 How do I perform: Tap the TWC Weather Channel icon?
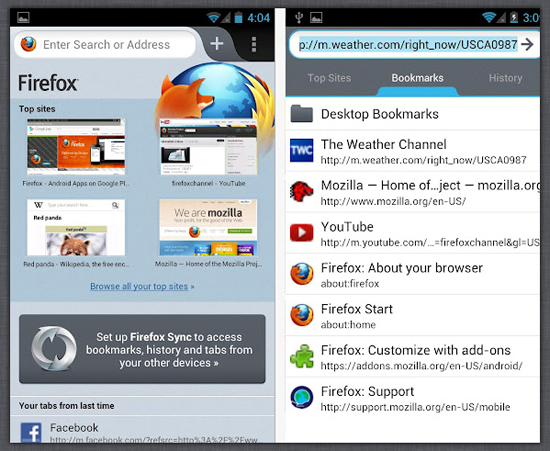(302, 150)
